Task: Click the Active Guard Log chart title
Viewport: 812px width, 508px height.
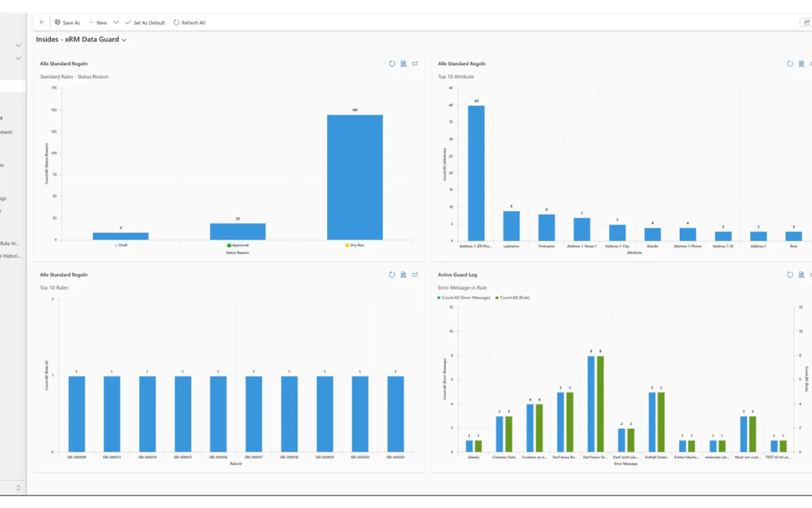Action: pos(457,274)
